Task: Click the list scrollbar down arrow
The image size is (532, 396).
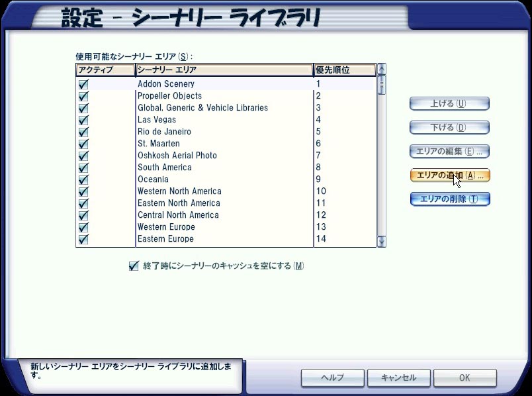Action: click(382, 242)
